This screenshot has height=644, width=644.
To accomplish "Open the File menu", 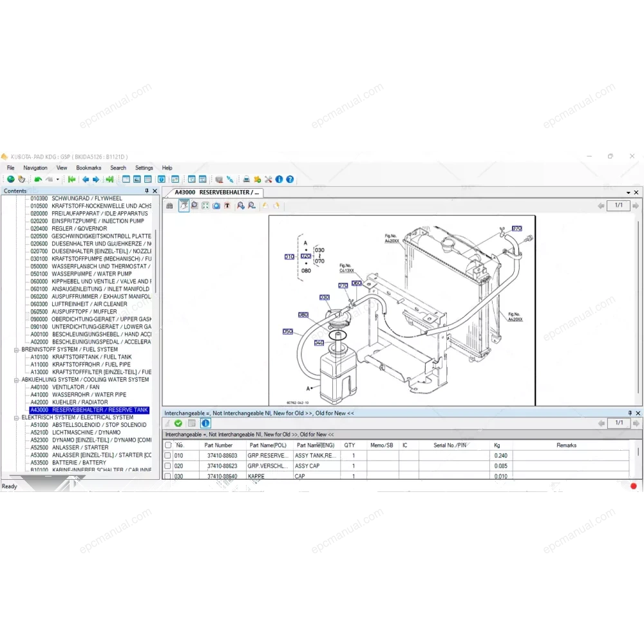I will coord(11,167).
